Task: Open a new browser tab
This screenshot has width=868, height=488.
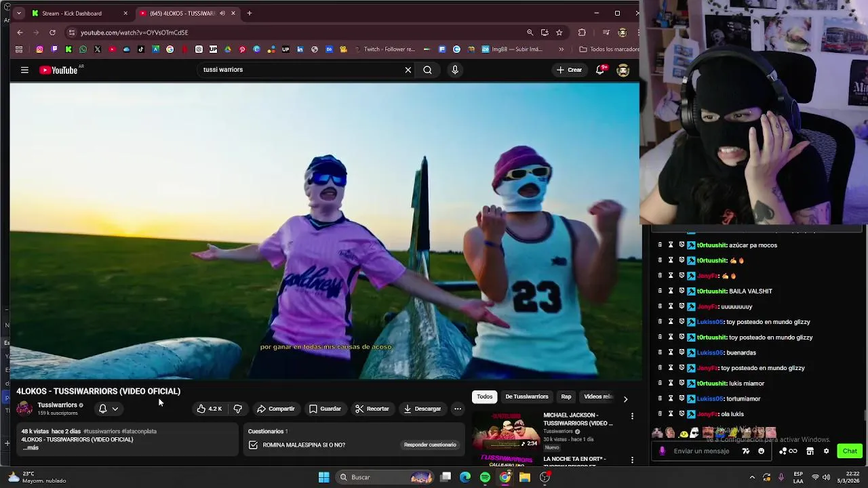Action: (x=249, y=13)
